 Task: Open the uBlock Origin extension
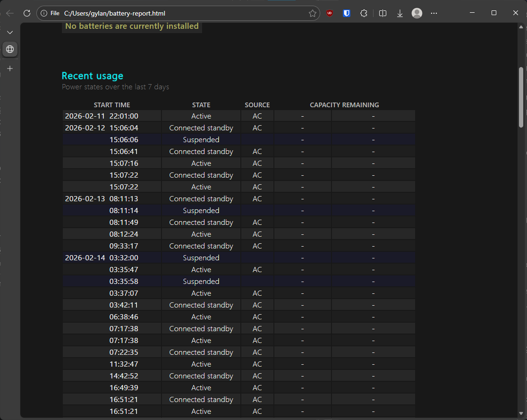330,13
